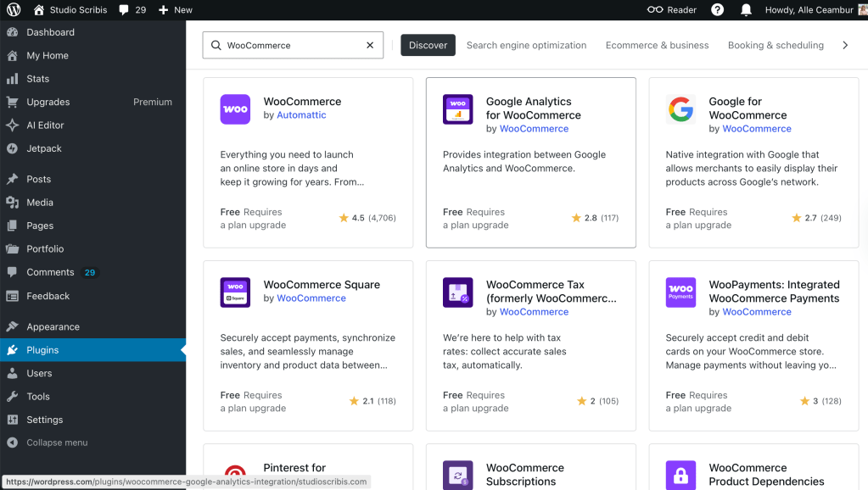Image resolution: width=868 pixels, height=490 pixels.
Task: Click the Feedback sidebar icon
Action: click(x=14, y=296)
